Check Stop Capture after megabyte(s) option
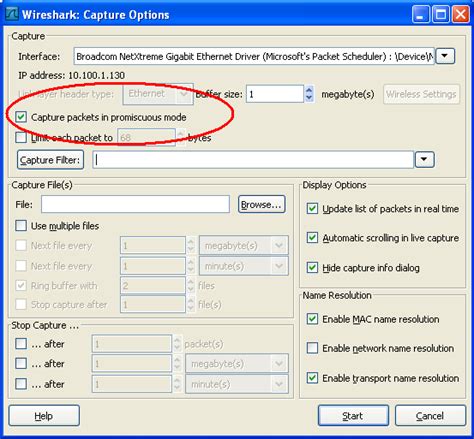The width and height of the screenshot is (474, 439). pyautogui.click(x=21, y=363)
